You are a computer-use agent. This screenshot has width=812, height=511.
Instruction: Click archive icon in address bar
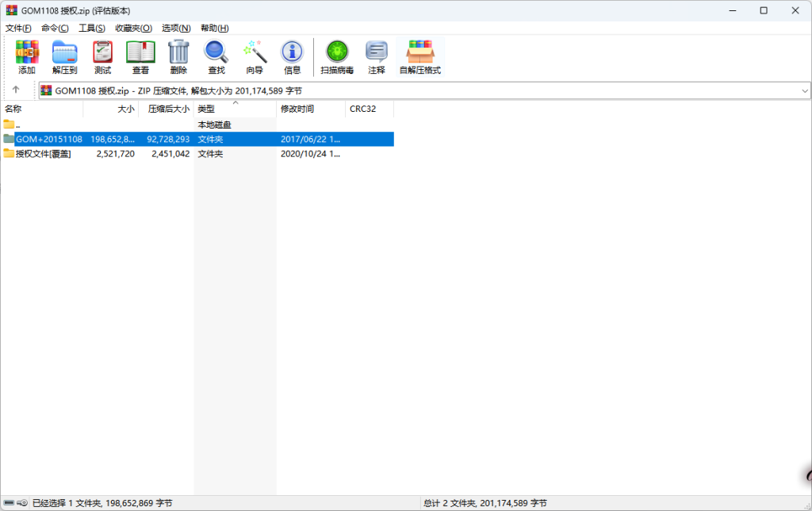46,90
